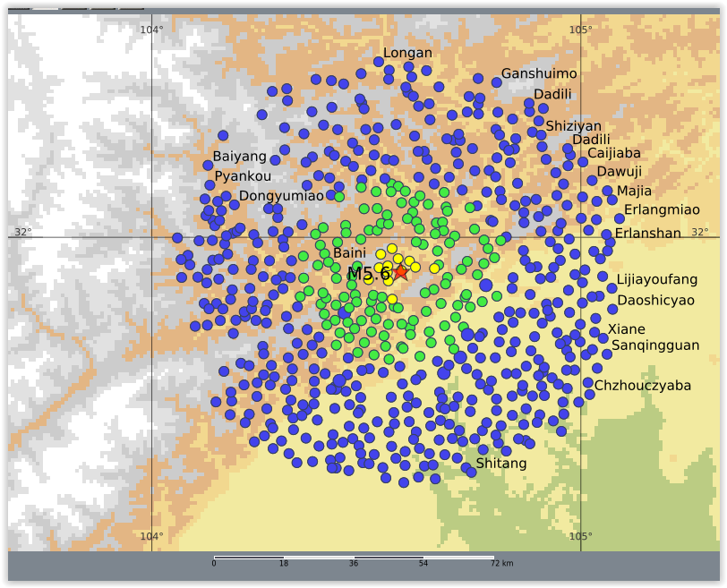Viewport: 727px width, 588px height.
Task: Select the 36 mark on the scale bar
Action: pyautogui.click(x=354, y=564)
